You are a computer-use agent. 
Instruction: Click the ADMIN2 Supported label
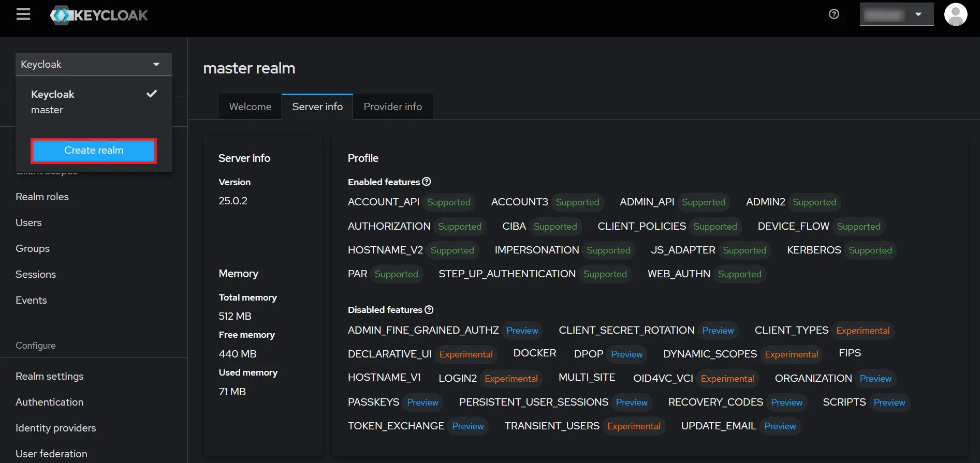(x=814, y=202)
